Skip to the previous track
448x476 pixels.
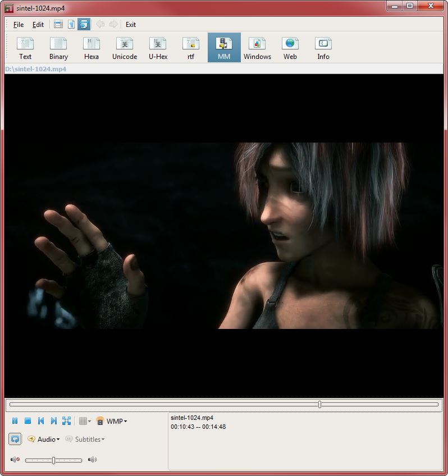41,421
